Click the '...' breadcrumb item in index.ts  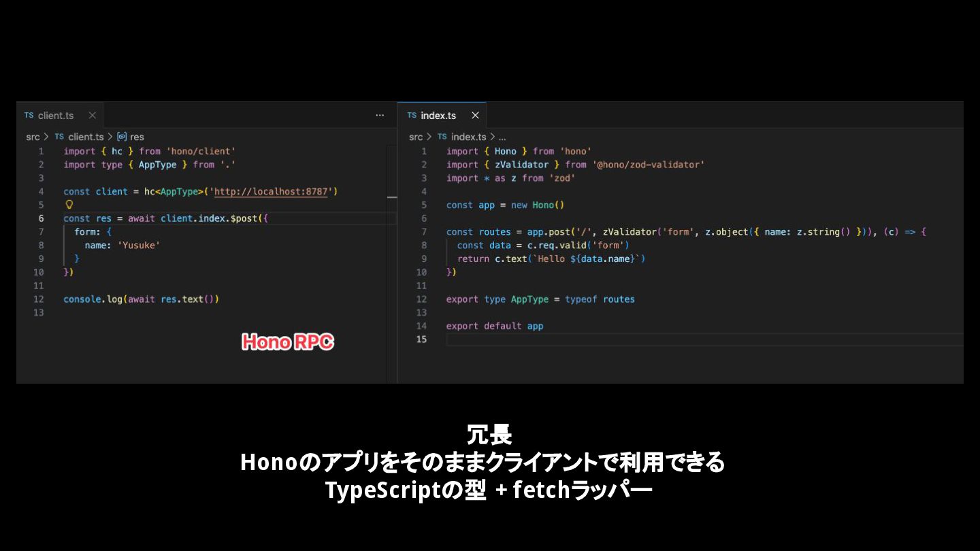pos(502,137)
